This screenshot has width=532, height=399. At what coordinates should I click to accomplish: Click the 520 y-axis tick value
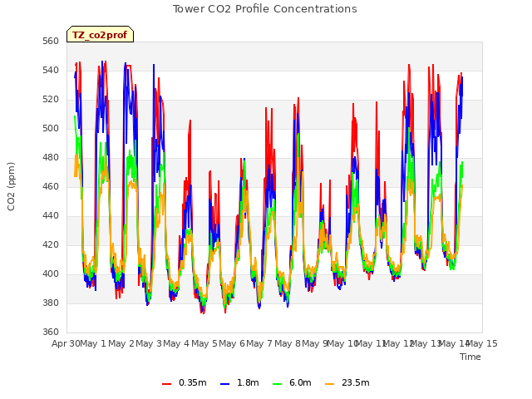(x=51, y=100)
